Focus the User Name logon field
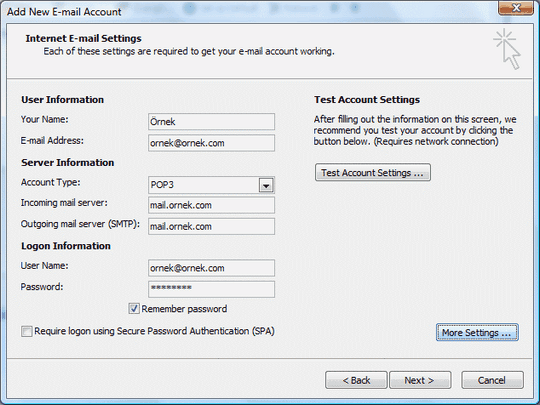This screenshot has width=540, height=405. point(211,268)
